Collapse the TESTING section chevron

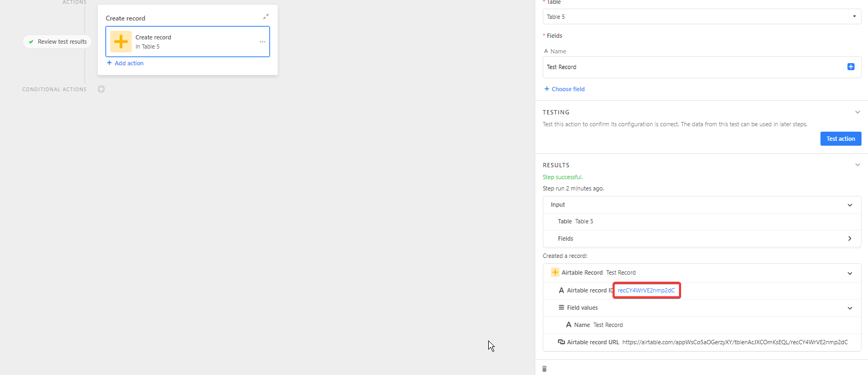(858, 112)
